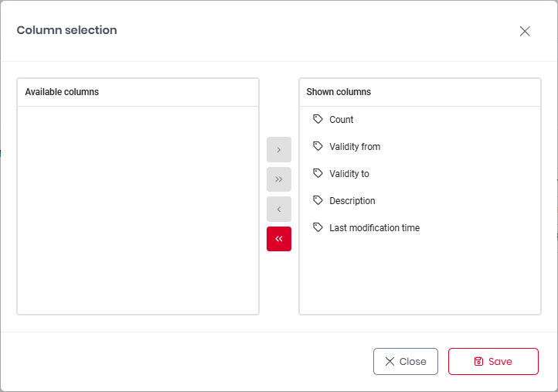Screen dimensions: 558x392
Task: Click the tag icon beside Validity from
Action: coord(318,146)
